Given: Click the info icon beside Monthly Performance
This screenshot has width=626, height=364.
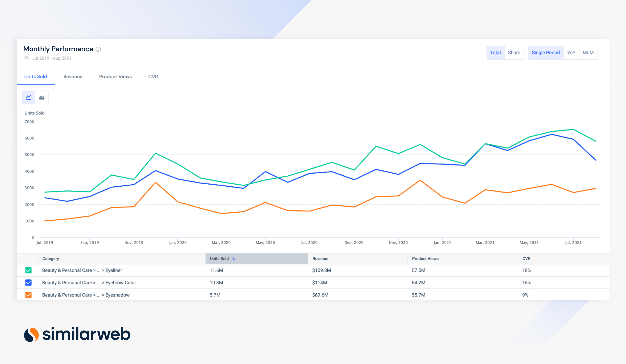Looking at the screenshot, I should point(98,49).
